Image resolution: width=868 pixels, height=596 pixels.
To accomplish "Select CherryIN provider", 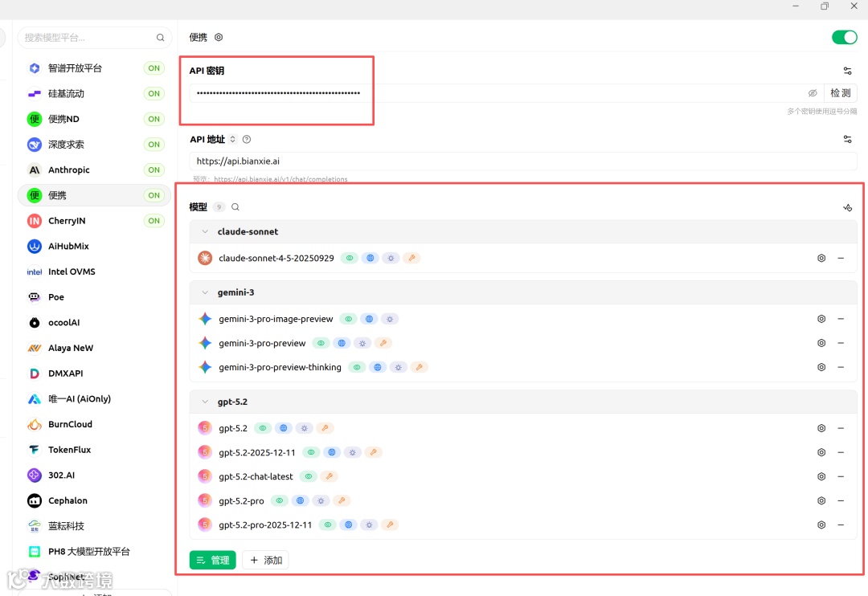I will click(95, 221).
